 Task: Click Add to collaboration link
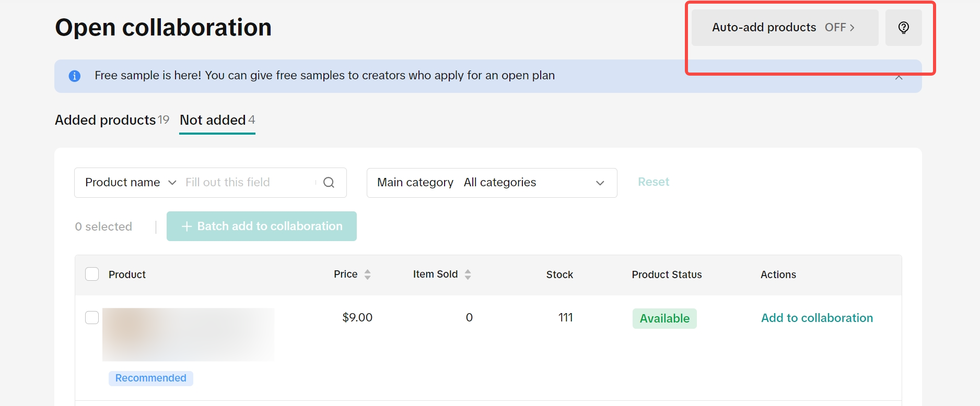816,318
